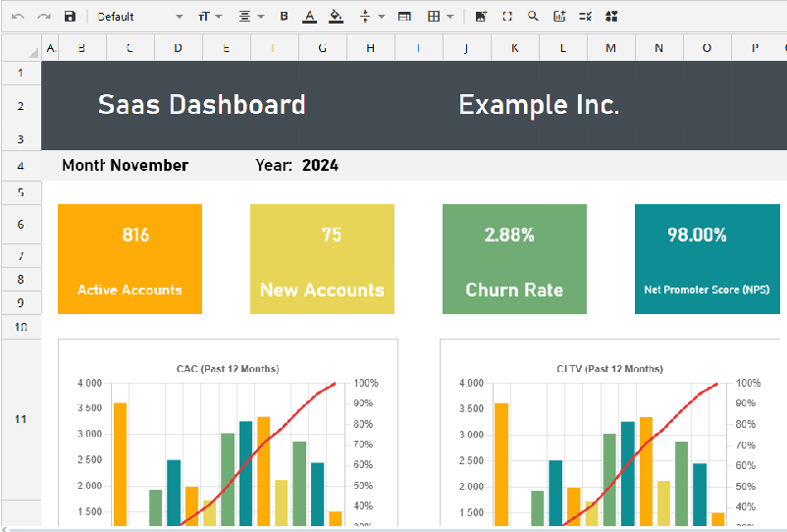Click the merge cells icon

tap(404, 17)
